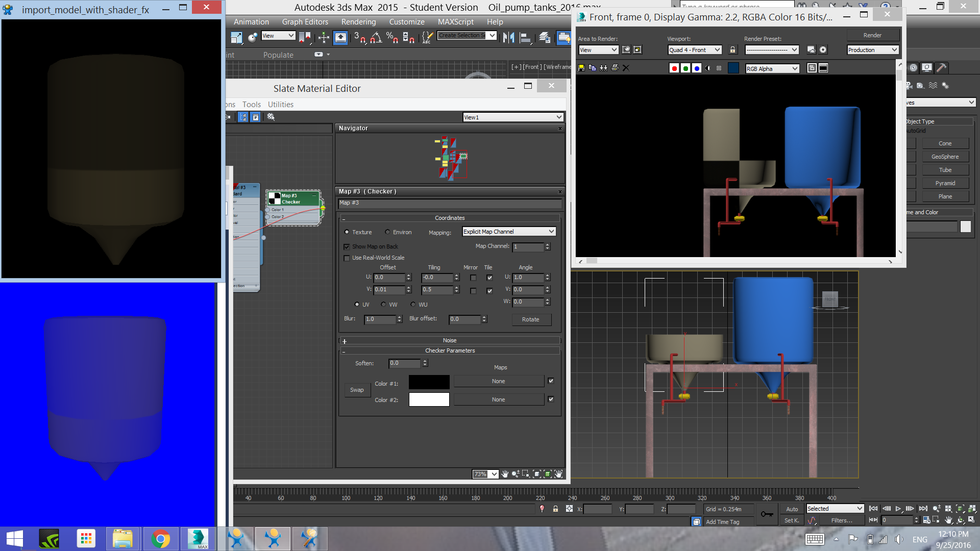
Task: Click the Select and Uniform Scale tool
Action: (x=236, y=37)
